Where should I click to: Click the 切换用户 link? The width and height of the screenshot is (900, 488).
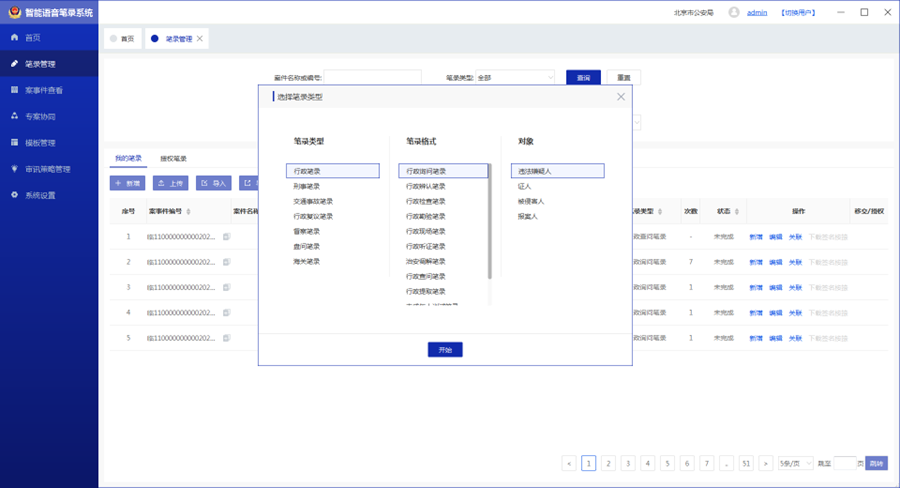[x=798, y=13]
